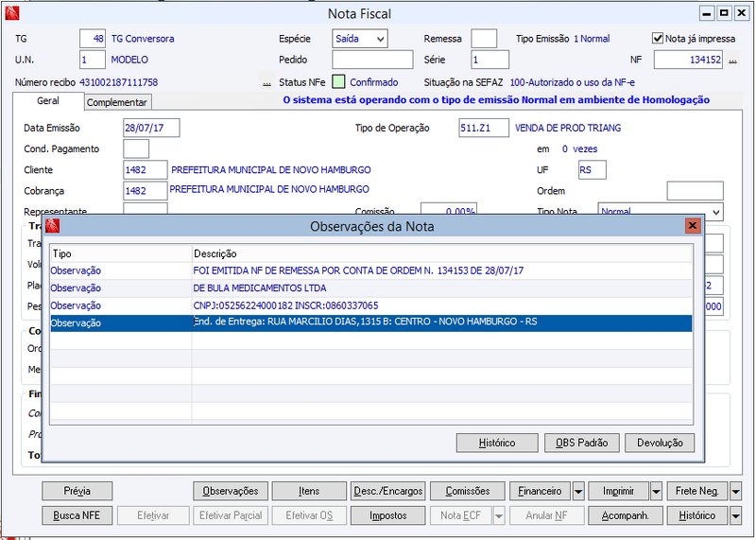Viewport: 756px width, 540px height.
Task: Open the Comissões button
Action: coord(468,491)
